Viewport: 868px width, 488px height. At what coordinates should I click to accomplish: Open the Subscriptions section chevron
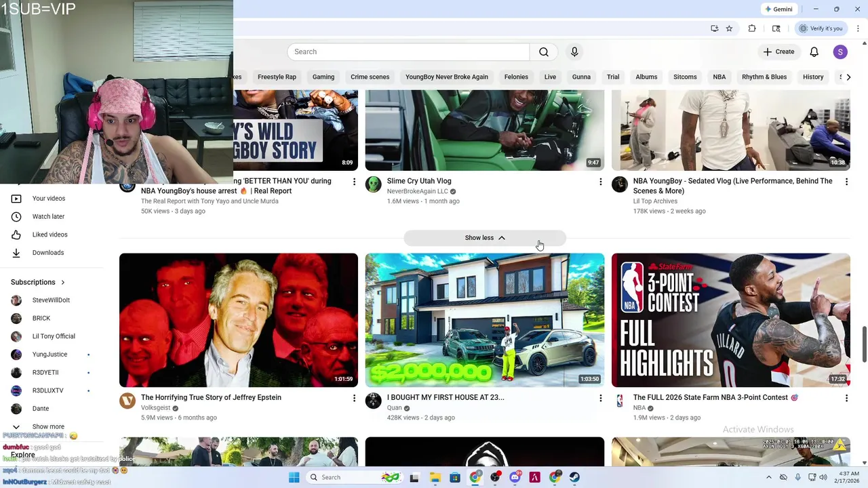(62, 282)
